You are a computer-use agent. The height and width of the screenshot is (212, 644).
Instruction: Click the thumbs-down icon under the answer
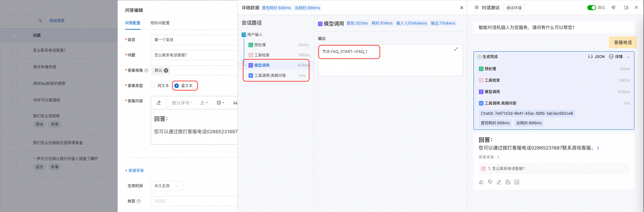[x=490, y=182]
